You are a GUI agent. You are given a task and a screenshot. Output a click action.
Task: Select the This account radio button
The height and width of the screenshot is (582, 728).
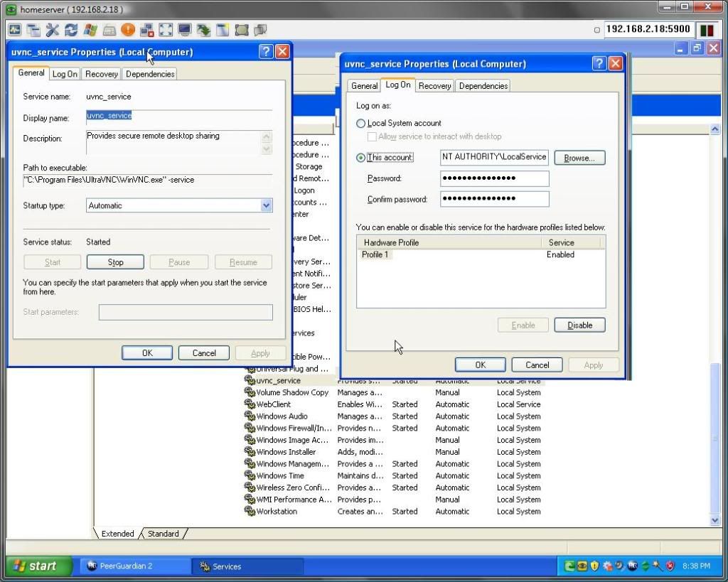pos(360,158)
